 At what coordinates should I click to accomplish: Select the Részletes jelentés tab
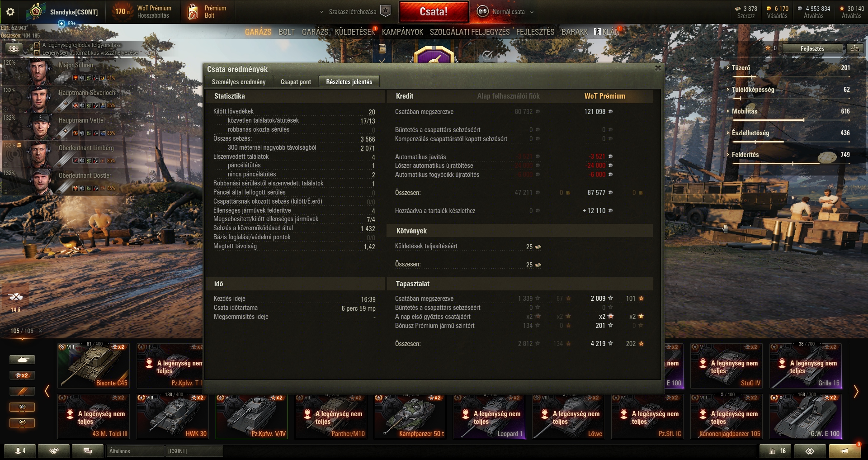349,82
